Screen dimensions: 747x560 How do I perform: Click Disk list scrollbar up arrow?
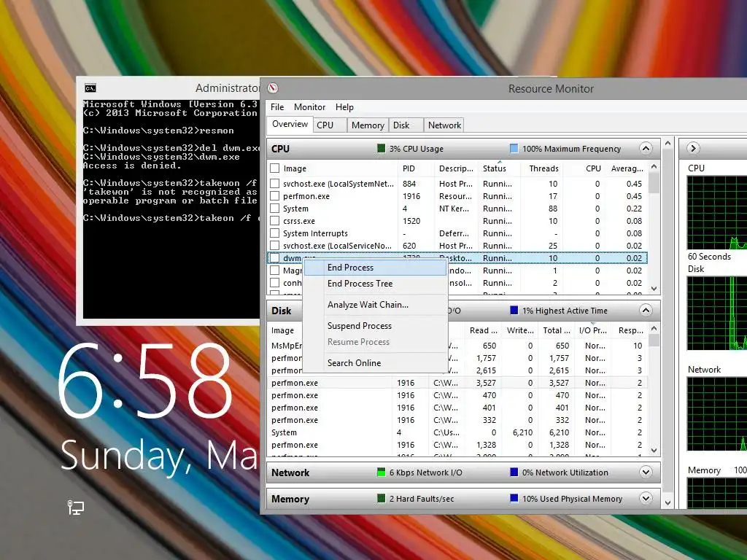[654, 329]
